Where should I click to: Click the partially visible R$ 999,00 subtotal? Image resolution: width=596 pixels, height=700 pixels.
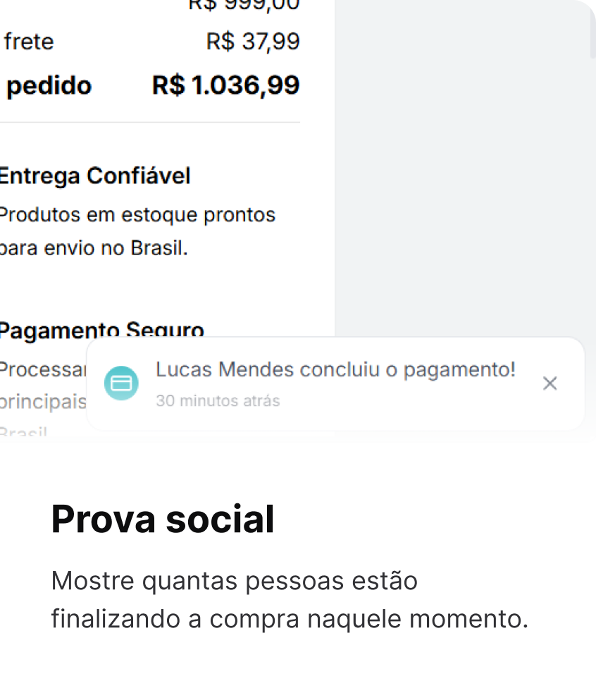tap(244, 6)
